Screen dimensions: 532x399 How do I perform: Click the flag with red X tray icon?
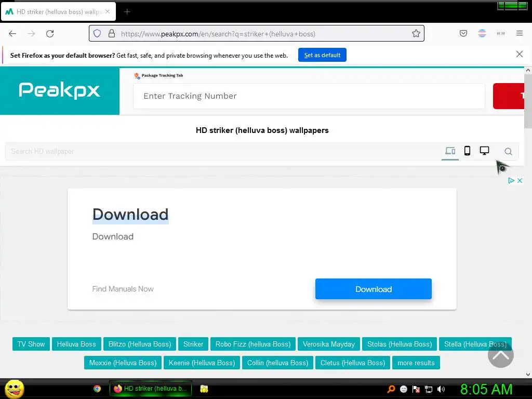point(416,389)
